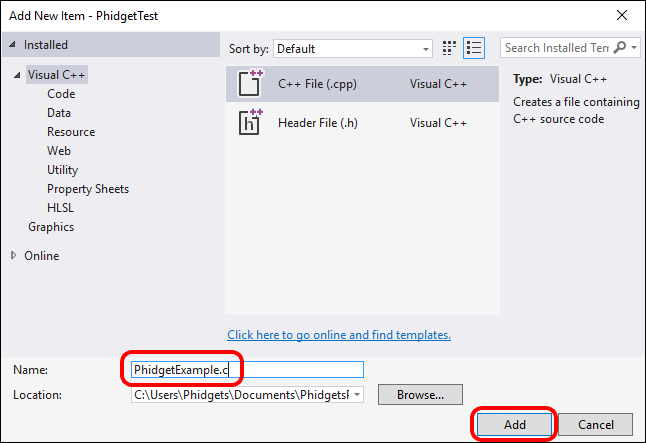Viewport: 646px width, 443px height.
Task: Open the online templates link
Action: (338, 335)
